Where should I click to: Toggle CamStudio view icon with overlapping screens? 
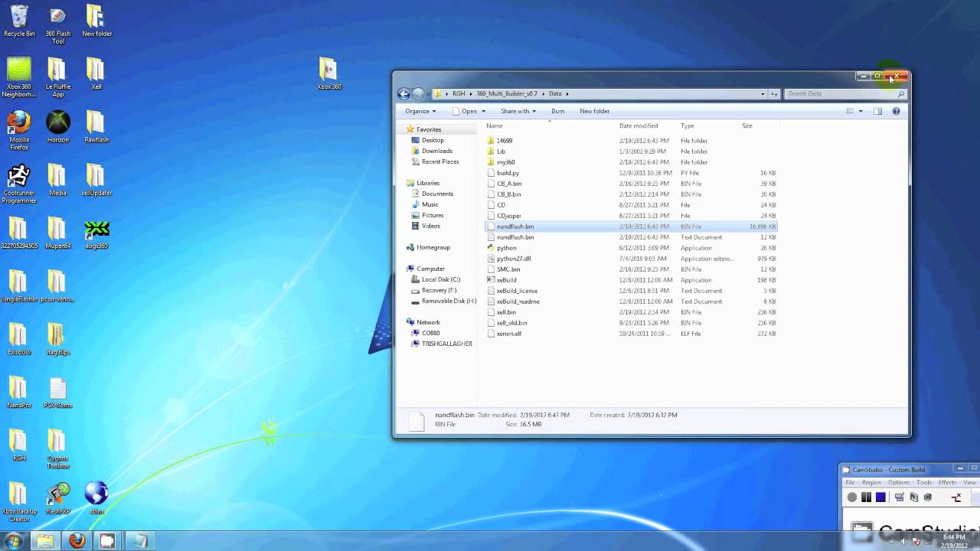900,497
